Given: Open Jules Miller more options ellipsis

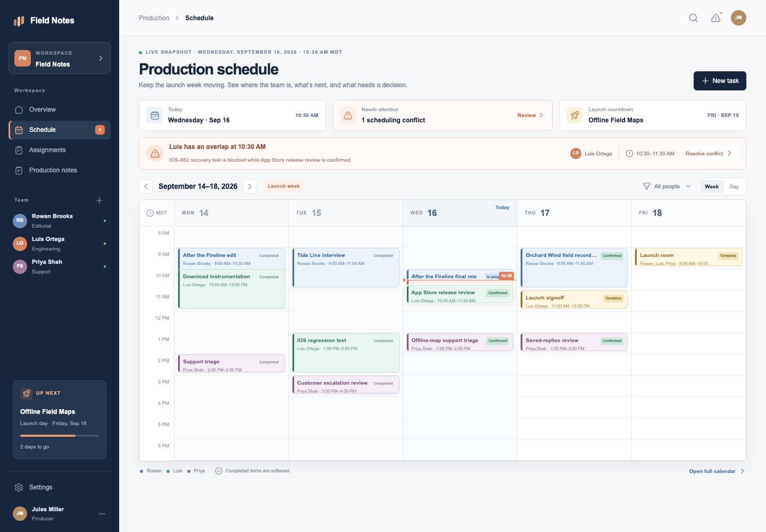Looking at the screenshot, I should pos(102,514).
